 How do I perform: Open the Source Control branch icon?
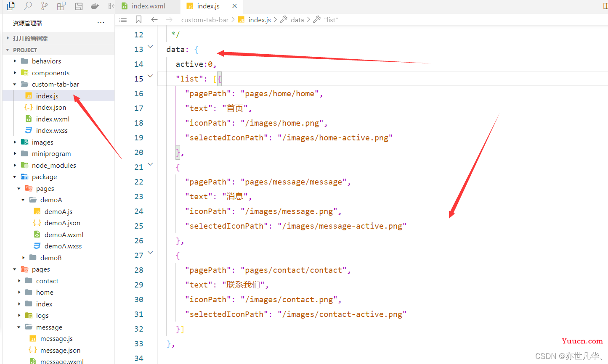(45, 6)
